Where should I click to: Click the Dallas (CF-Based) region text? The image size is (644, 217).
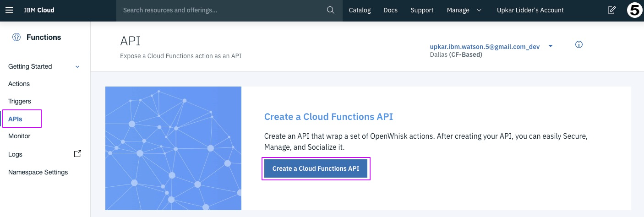(x=456, y=54)
